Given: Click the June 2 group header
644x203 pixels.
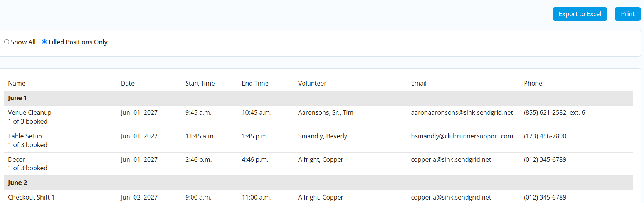Looking at the screenshot, I should [x=318, y=183].
